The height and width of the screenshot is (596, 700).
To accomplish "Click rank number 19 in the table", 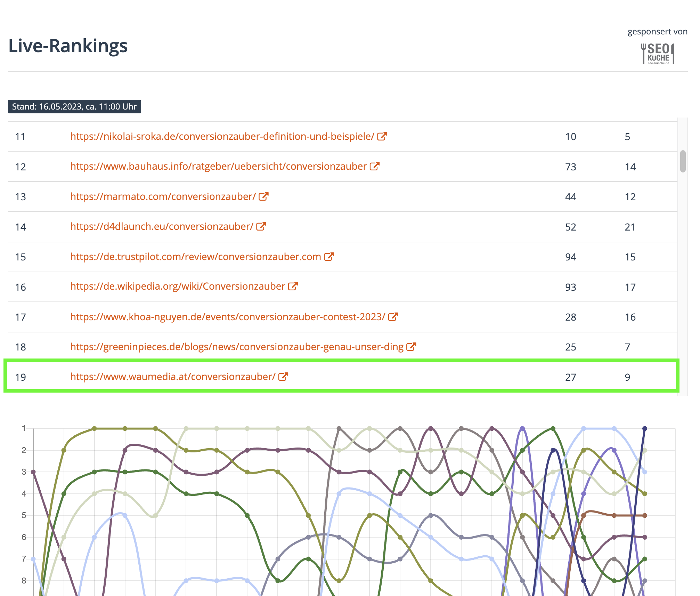I will [x=21, y=377].
